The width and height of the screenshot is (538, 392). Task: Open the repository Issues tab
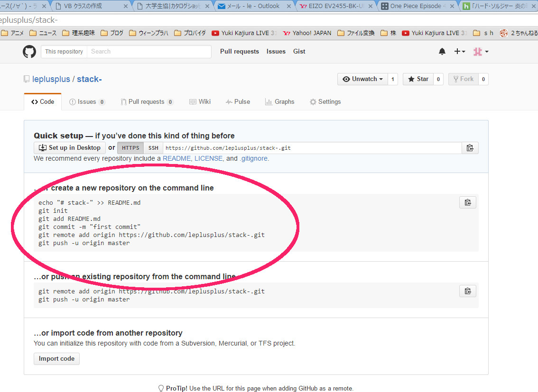[x=87, y=102]
